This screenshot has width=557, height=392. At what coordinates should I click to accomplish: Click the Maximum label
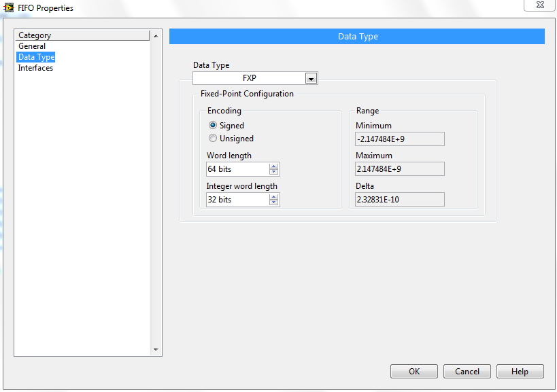coord(374,156)
